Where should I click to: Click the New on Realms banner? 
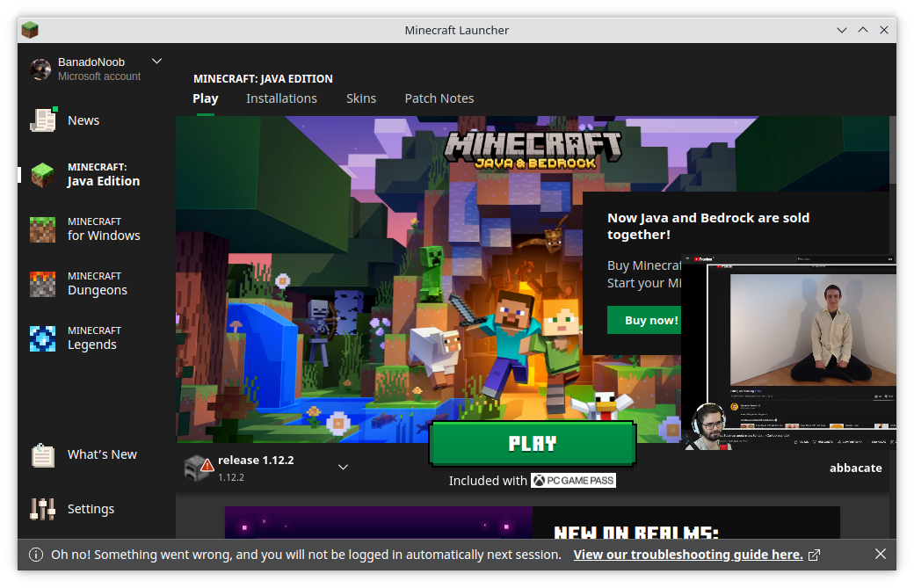(533, 522)
